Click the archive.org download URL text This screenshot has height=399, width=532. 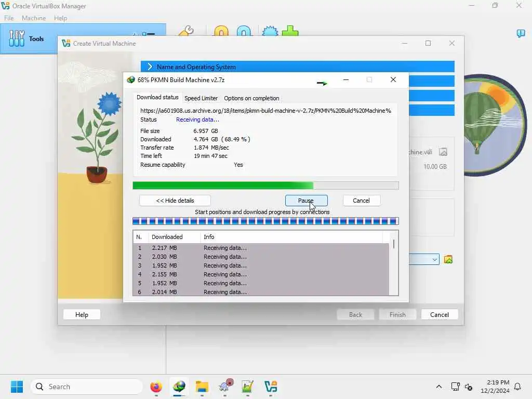[265, 111]
